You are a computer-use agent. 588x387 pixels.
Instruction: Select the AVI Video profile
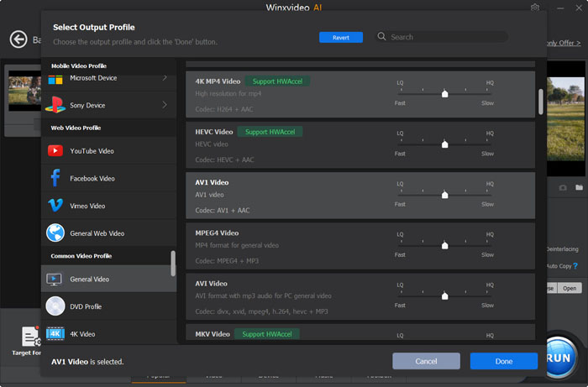click(360, 296)
